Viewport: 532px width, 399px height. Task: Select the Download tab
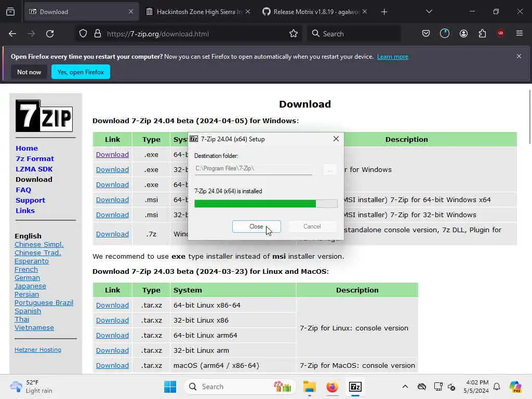pyautogui.click(x=82, y=12)
